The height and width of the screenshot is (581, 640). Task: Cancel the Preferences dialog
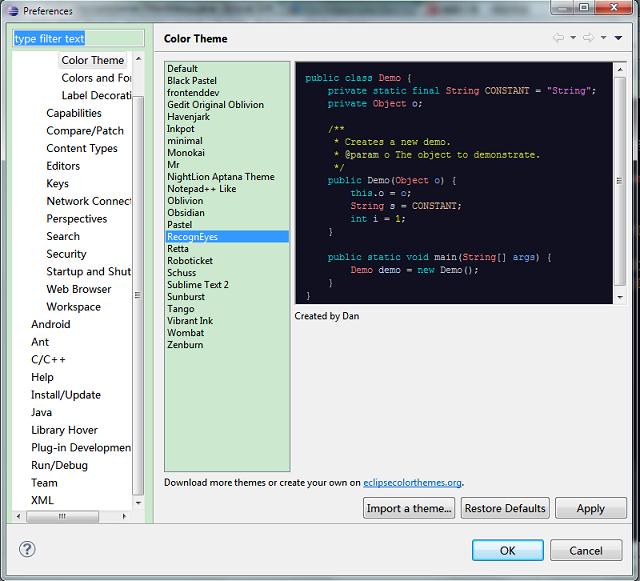(586, 550)
